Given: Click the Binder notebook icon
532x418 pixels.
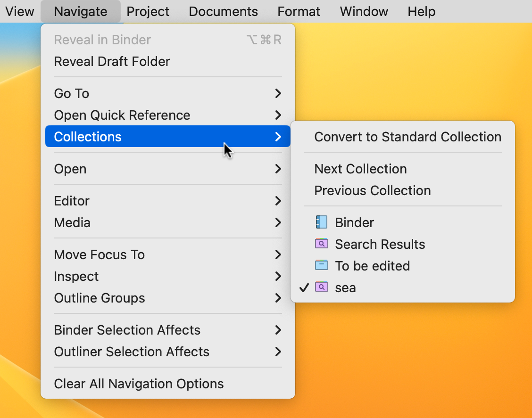Looking at the screenshot, I should click(x=321, y=222).
